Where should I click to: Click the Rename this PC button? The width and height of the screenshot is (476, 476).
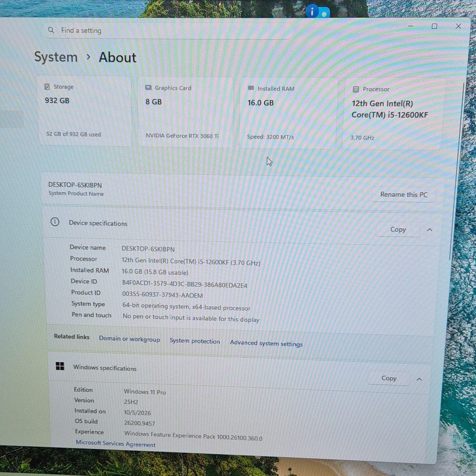click(x=404, y=194)
